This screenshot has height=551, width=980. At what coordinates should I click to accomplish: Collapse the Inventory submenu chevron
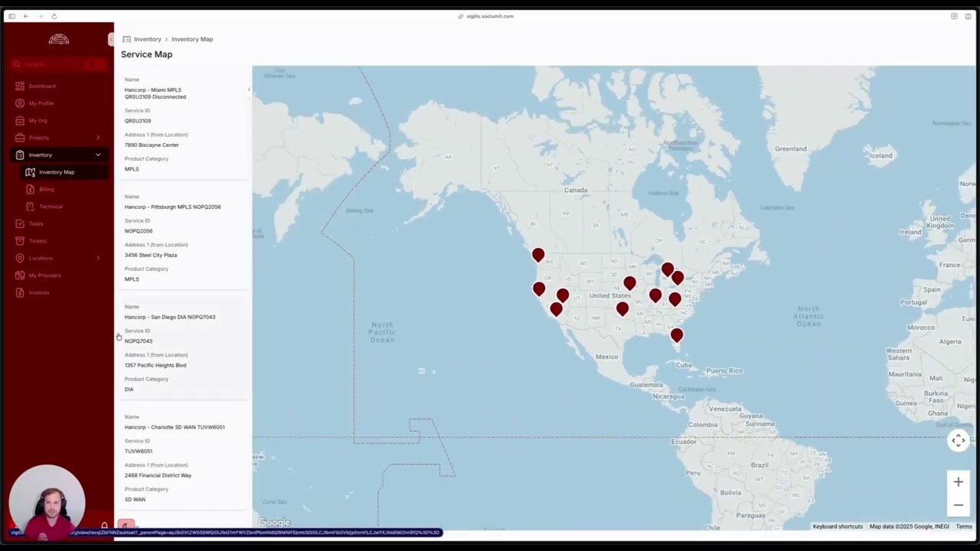[x=98, y=155]
